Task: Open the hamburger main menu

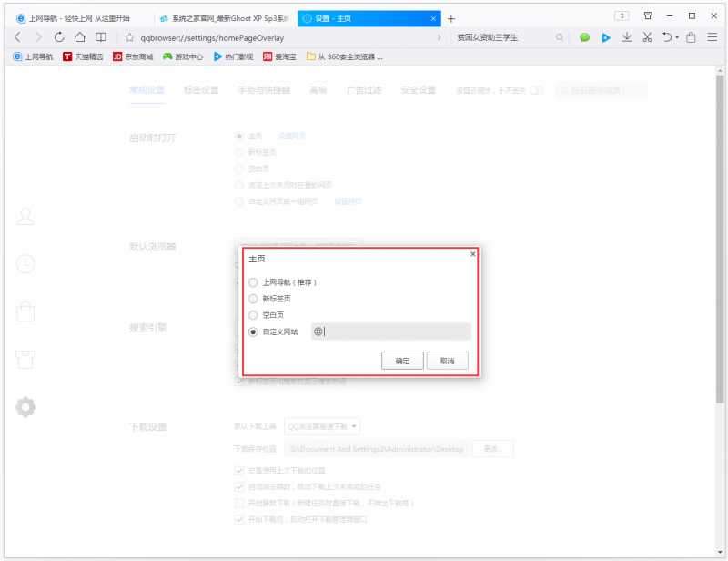Action: point(712,37)
